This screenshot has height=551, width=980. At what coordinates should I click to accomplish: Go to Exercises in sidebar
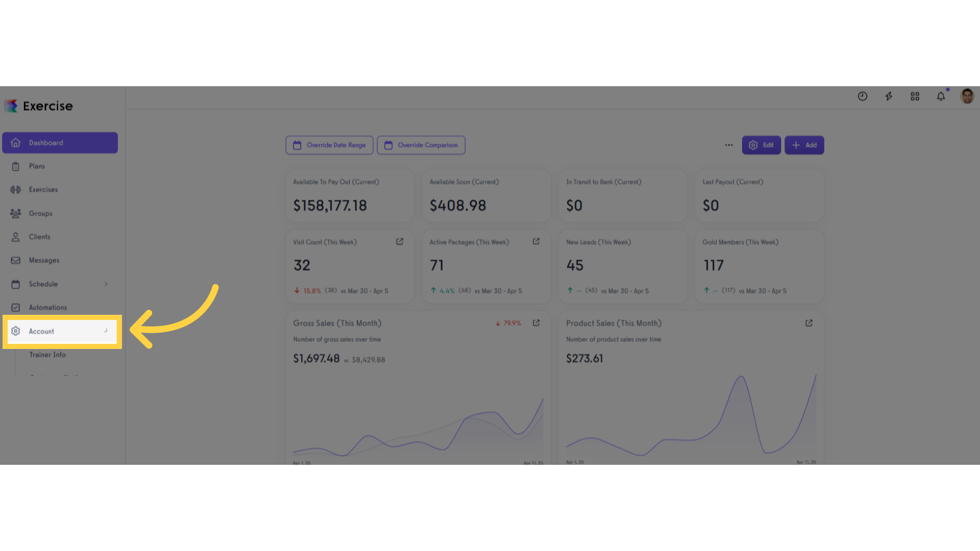(x=43, y=190)
